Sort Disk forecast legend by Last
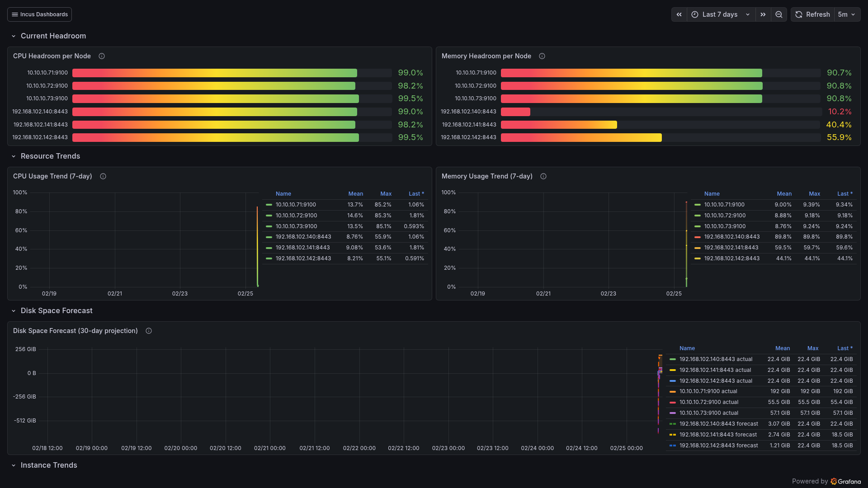Image resolution: width=868 pixels, height=488 pixels. pyautogui.click(x=844, y=348)
